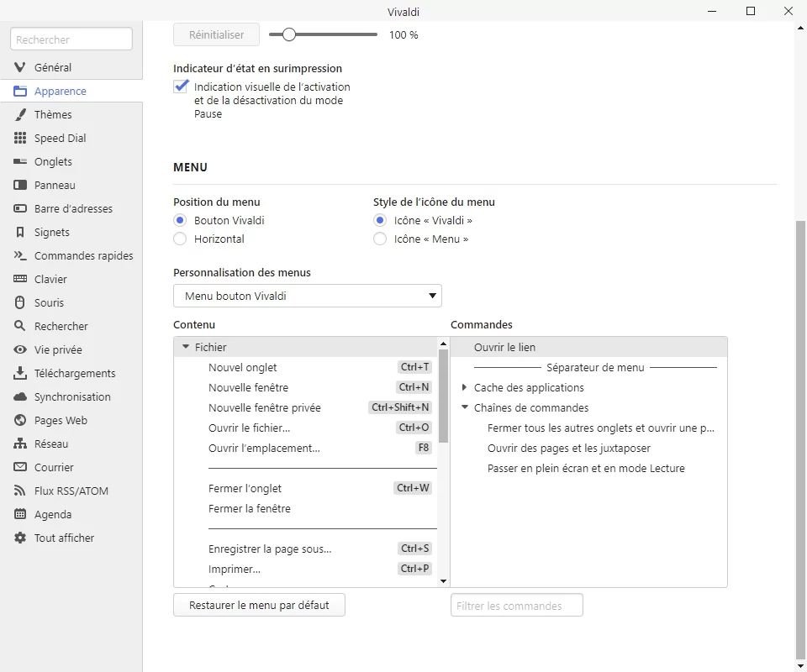This screenshot has height=672, width=807.
Task: Select the Bouton Vivaldi radio button
Action: [x=180, y=221]
